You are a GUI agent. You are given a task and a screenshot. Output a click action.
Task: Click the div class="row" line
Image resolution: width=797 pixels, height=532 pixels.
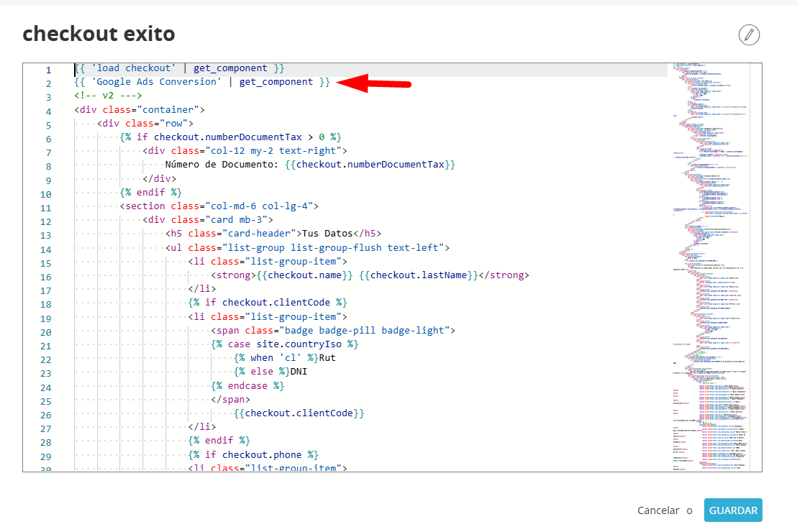(x=145, y=124)
